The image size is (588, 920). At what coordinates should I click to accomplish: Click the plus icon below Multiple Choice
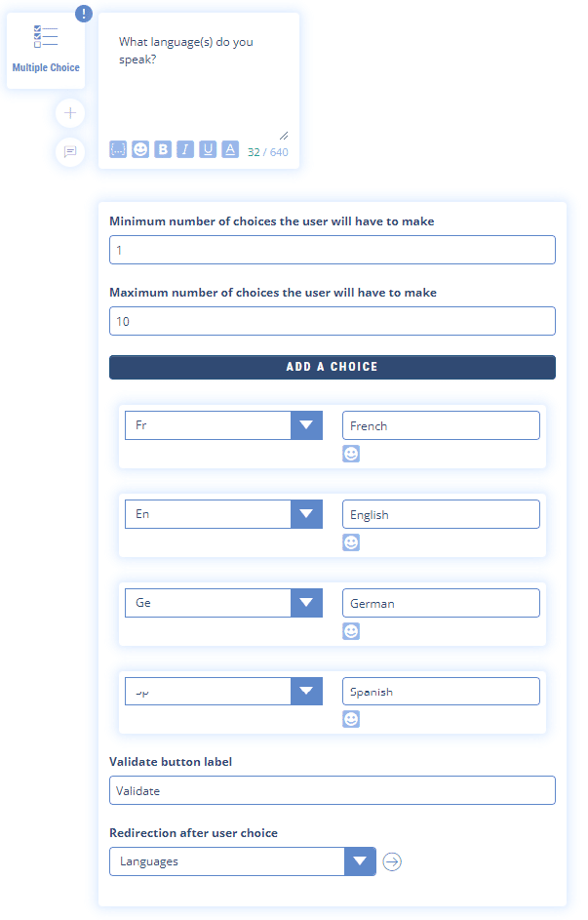click(x=69, y=113)
